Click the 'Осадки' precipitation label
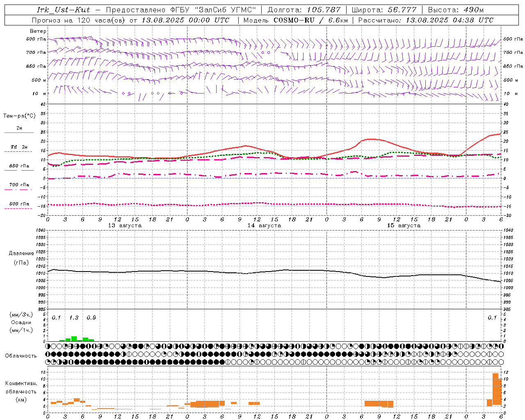 tap(21, 322)
